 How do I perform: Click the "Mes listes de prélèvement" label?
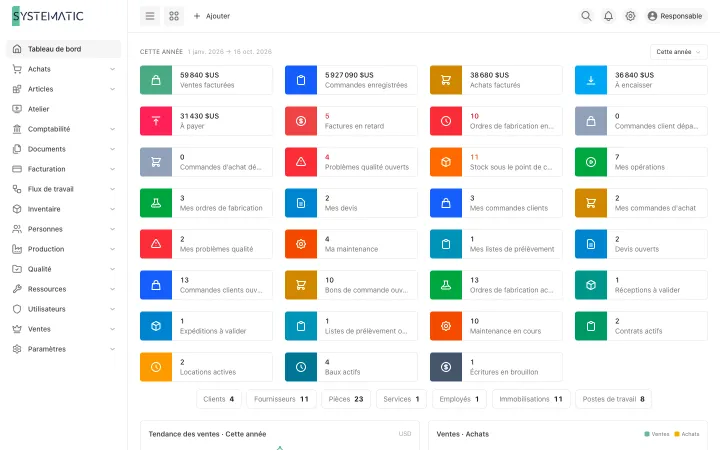pos(512,249)
